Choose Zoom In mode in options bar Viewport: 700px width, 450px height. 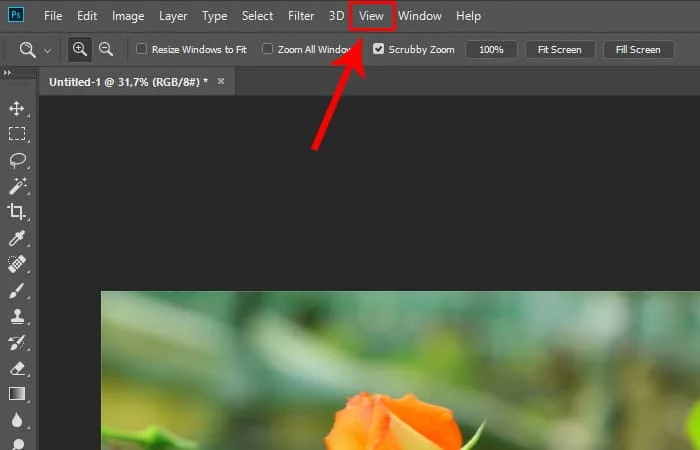click(x=80, y=49)
